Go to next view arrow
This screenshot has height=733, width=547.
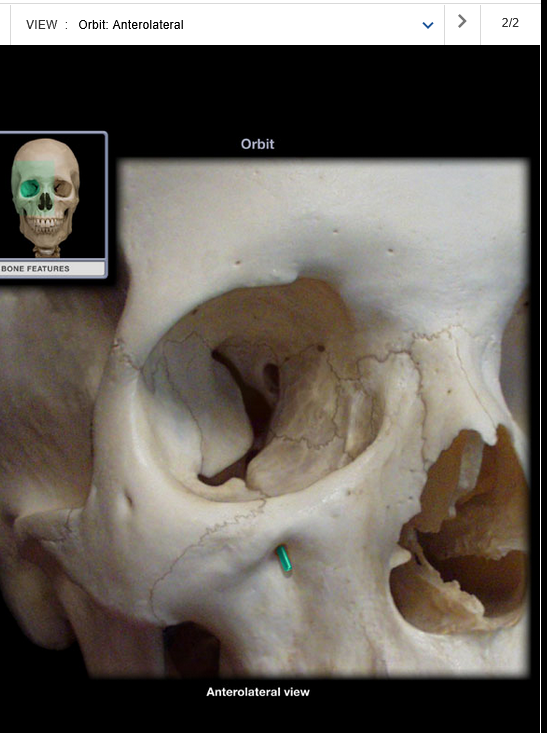point(462,22)
